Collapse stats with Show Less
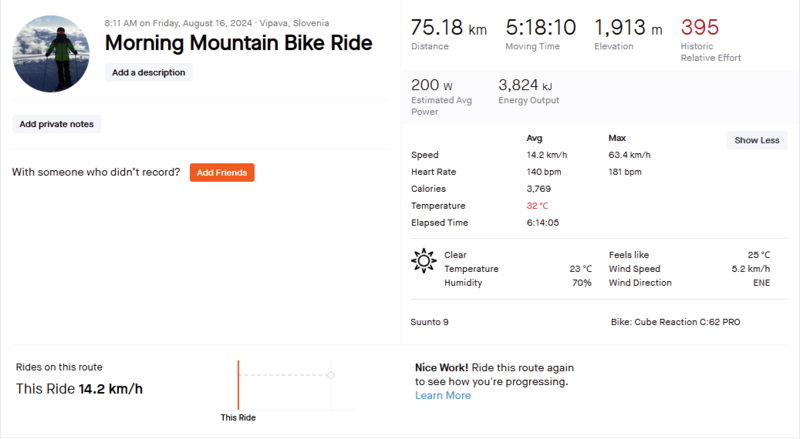The image size is (800, 439). (756, 140)
